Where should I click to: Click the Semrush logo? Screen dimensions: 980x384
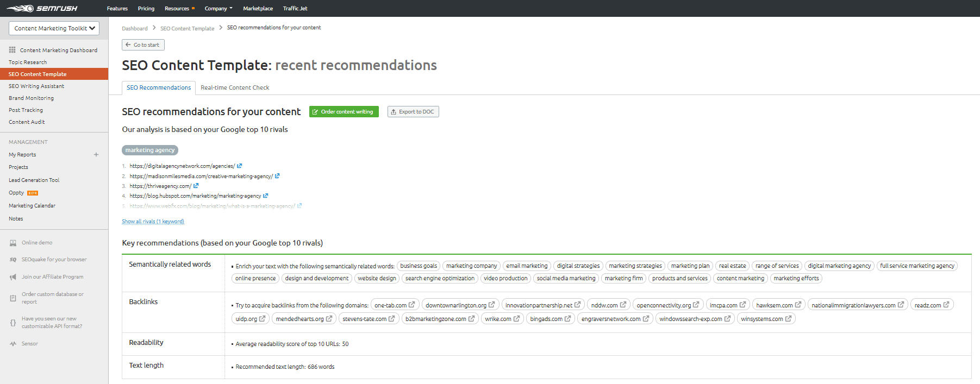(42, 8)
